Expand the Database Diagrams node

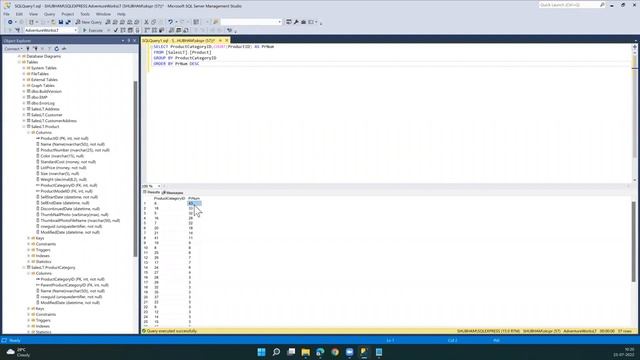coord(19,56)
